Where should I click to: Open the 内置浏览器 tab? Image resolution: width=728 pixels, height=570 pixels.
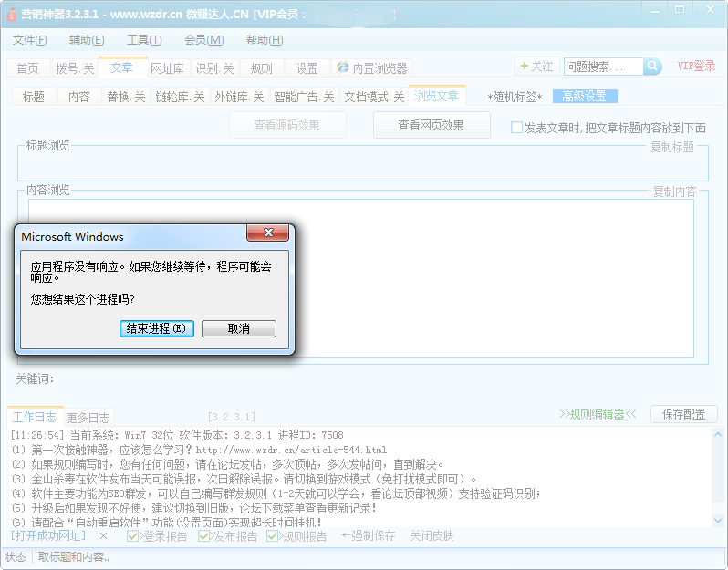372,68
